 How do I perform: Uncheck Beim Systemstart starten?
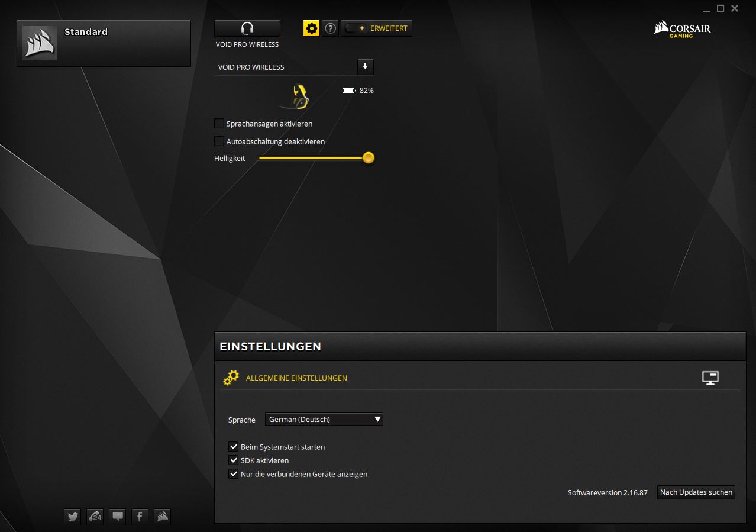233,447
